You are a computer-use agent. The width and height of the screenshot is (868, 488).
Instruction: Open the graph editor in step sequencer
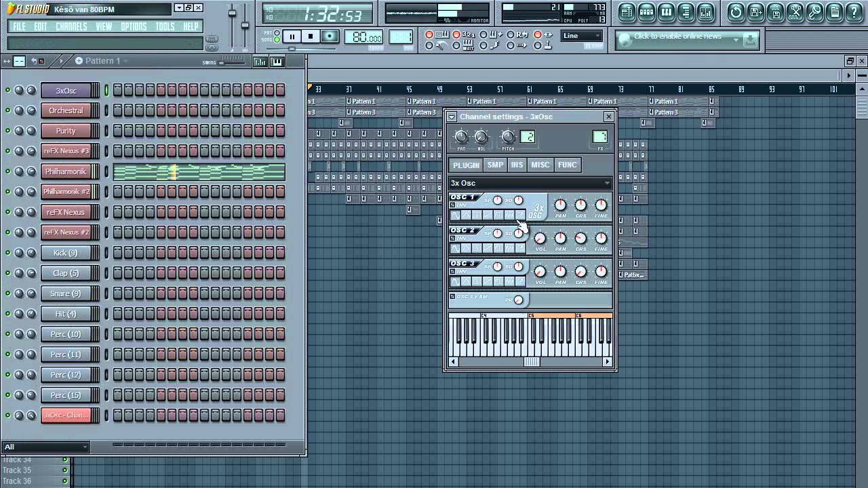(x=260, y=62)
